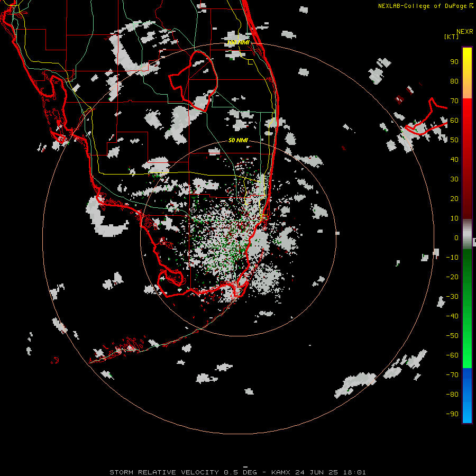Image resolution: width=476 pixels, height=476 pixels.
Task: Click the -10 value on velocity scale
Action: click(452, 258)
